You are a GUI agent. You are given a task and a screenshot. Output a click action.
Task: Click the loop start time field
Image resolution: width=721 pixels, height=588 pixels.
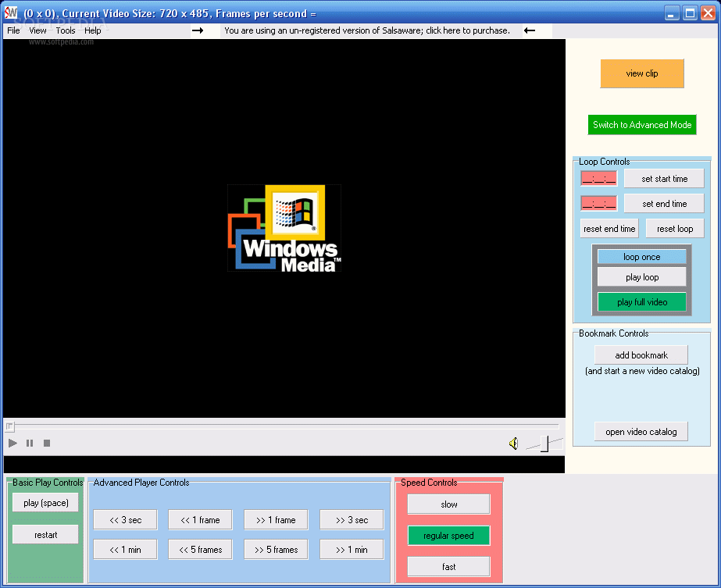point(598,178)
